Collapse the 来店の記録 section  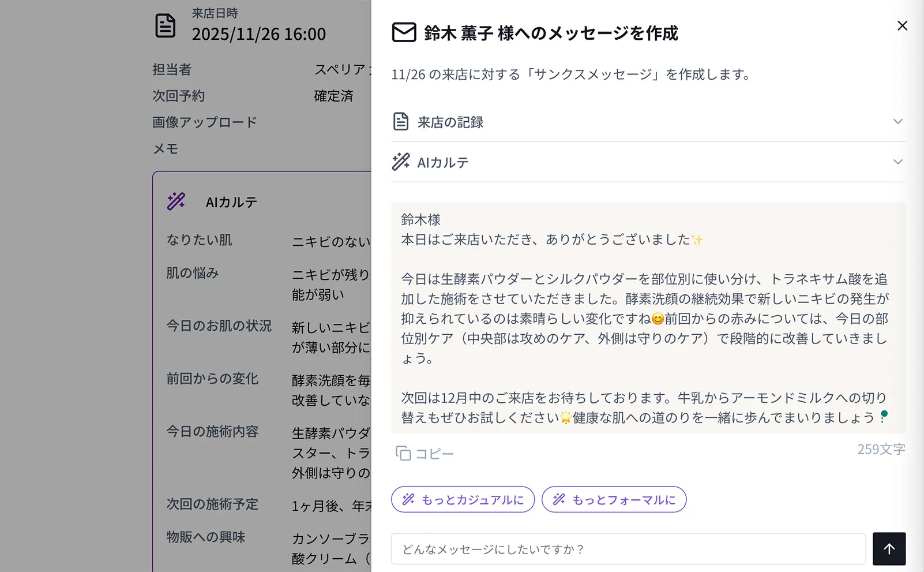(x=897, y=121)
